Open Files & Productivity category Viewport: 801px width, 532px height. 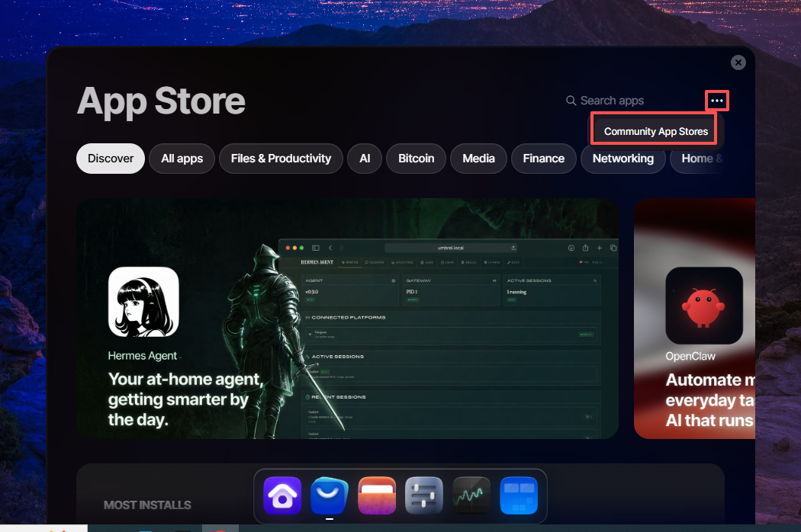coord(281,159)
